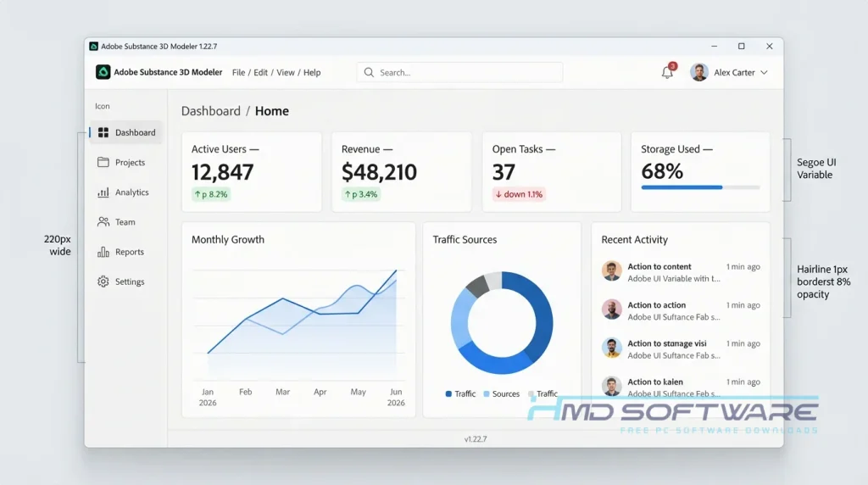Click the Icon label above the sidebar
Viewport: 868px width, 485px height.
(103, 106)
